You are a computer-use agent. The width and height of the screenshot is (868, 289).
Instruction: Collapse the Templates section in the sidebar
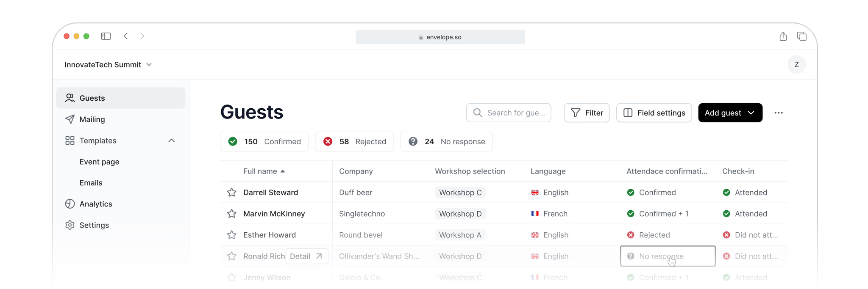tap(171, 141)
